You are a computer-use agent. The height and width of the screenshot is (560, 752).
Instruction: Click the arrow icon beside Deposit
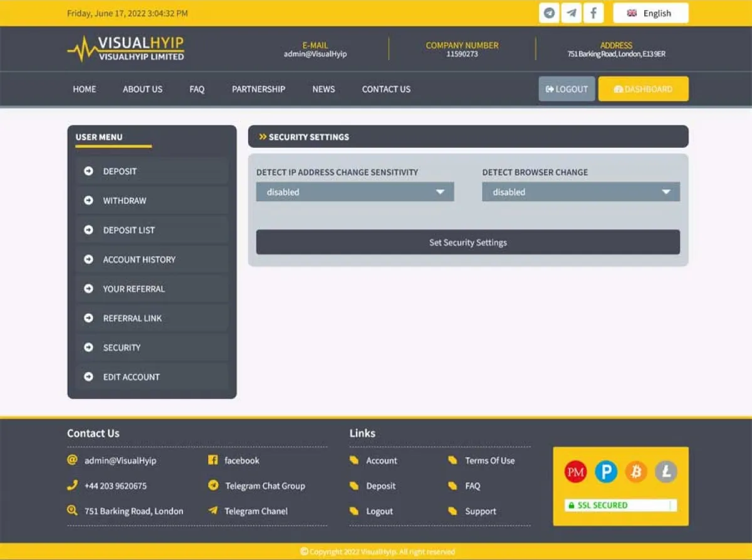[x=89, y=171]
